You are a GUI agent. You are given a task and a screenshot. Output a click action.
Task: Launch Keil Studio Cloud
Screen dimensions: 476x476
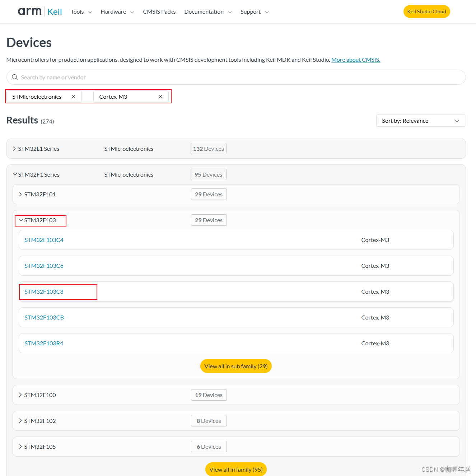pos(426,11)
